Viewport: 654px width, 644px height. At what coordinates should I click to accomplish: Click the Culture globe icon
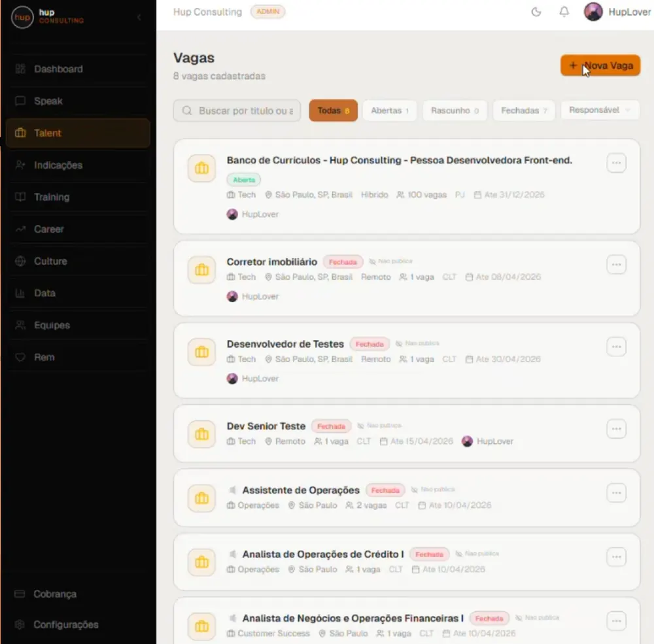[x=20, y=261]
